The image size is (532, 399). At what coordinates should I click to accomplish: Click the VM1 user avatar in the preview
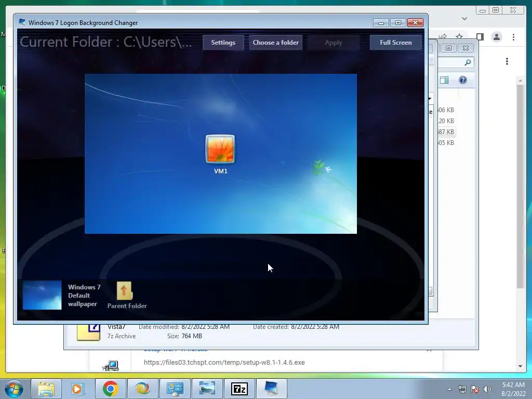tap(220, 149)
